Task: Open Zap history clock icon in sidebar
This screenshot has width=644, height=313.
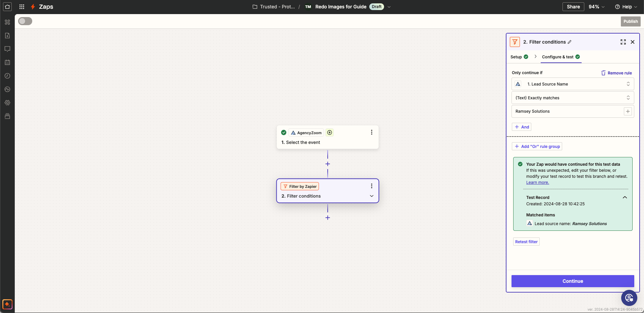Action: click(7, 76)
